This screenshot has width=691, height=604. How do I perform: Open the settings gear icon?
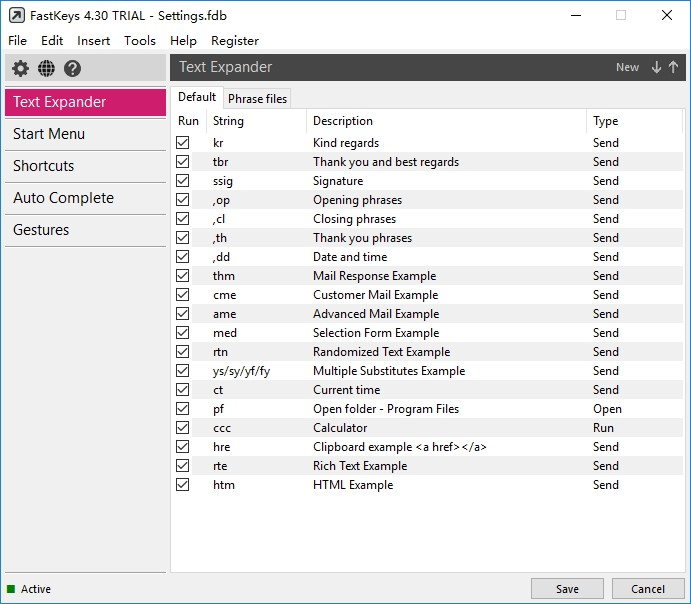(20, 69)
